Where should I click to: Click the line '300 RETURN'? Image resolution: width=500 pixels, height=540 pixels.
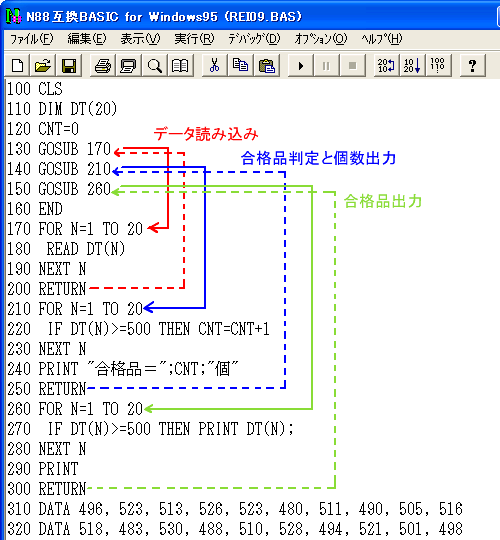point(46,488)
